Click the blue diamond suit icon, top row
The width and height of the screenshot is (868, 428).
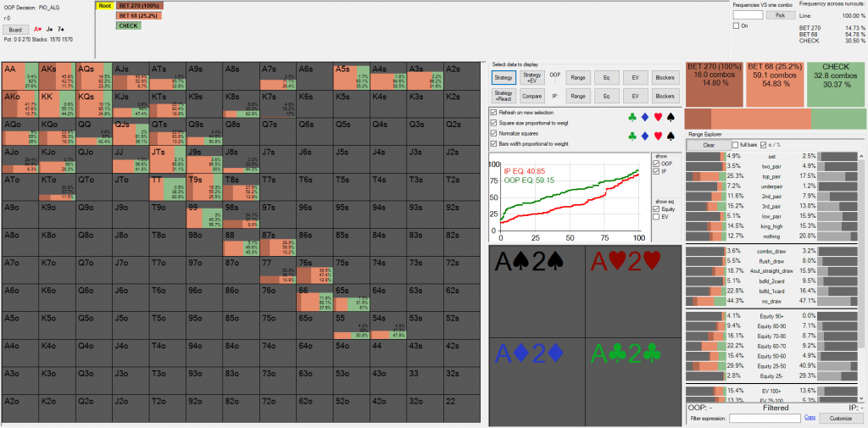[646, 117]
